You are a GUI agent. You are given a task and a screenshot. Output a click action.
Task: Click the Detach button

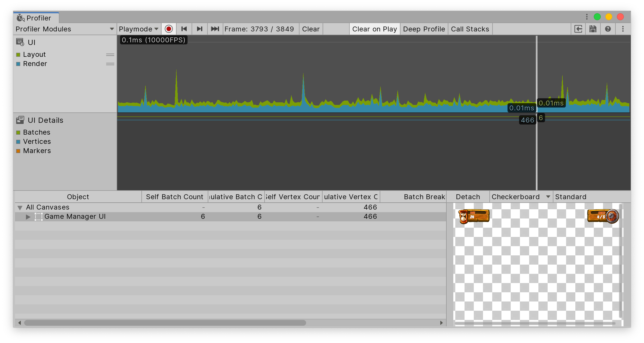(x=467, y=197)
